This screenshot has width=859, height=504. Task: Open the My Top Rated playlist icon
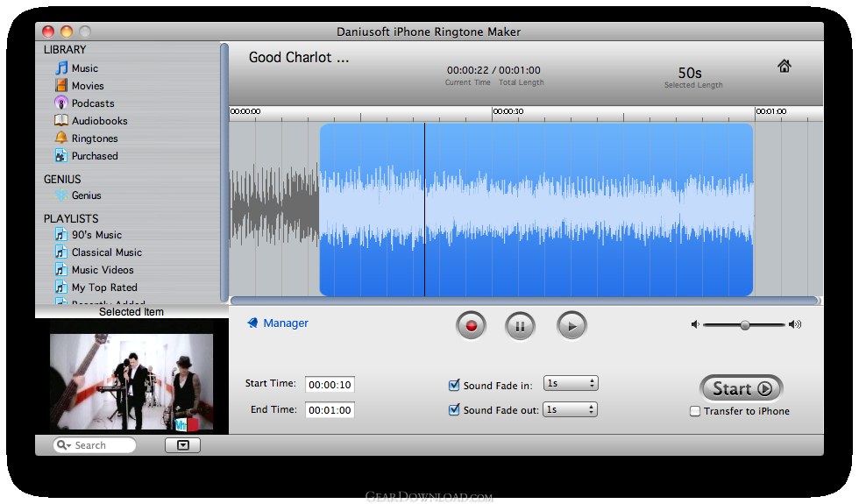click(61, 287)
